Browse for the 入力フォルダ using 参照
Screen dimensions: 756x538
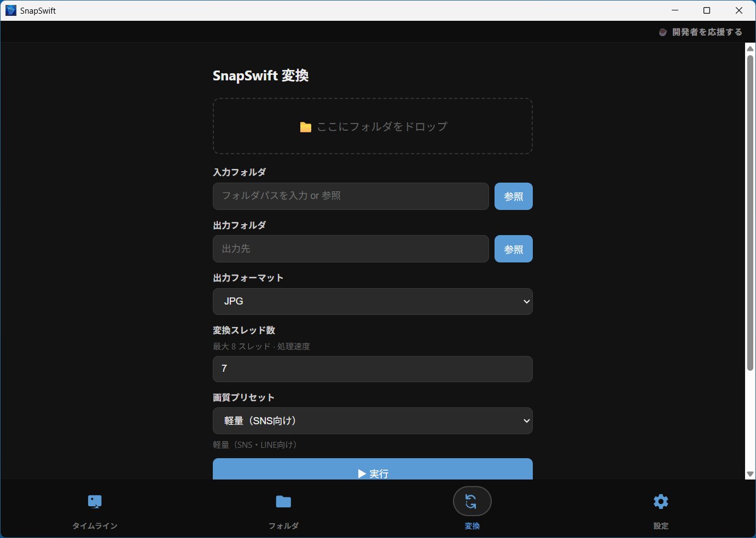[513, 196]
